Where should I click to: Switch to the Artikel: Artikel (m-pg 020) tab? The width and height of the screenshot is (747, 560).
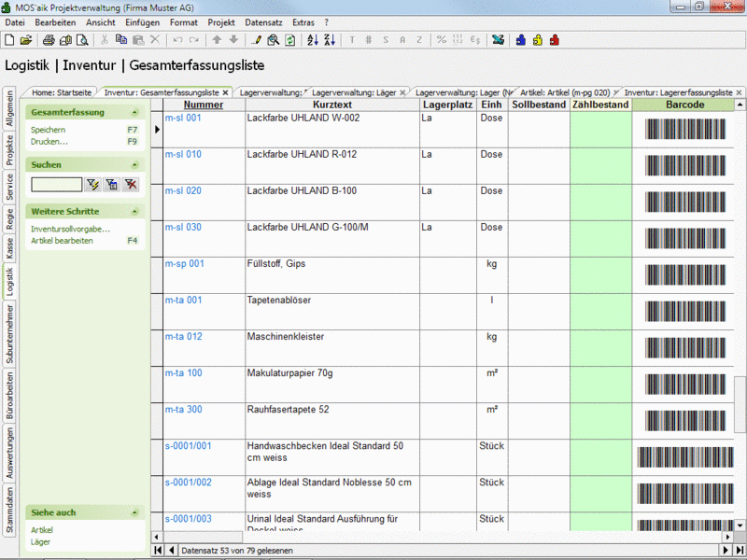[x=565, y=92]
